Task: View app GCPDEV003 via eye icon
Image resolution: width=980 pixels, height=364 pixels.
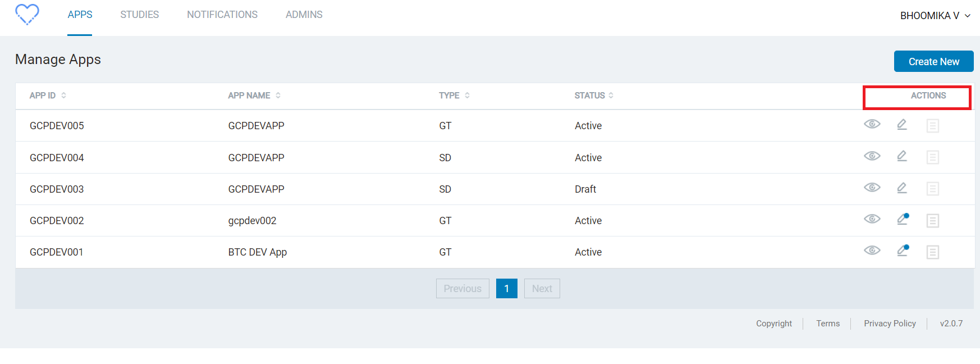Action: coord(872,188)
